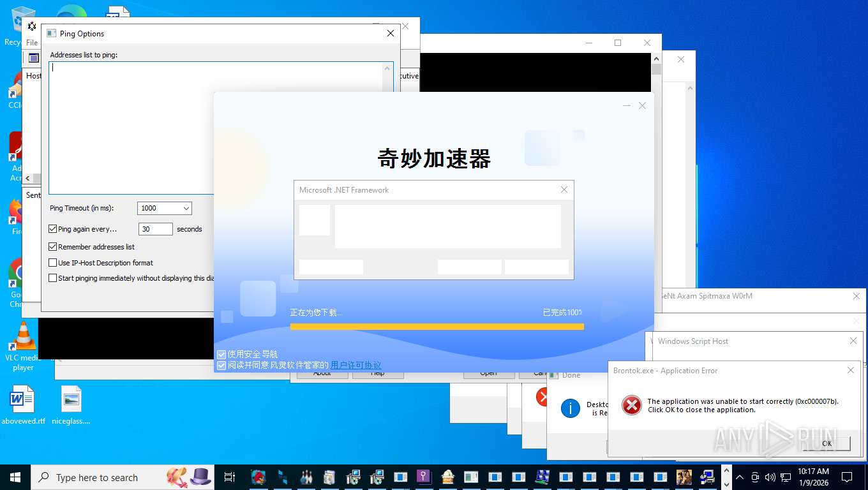The width and height of the screenshot is (868, 490).
Task: Click the blue info icon in Done dialog
Action: (x=570, y=408)
